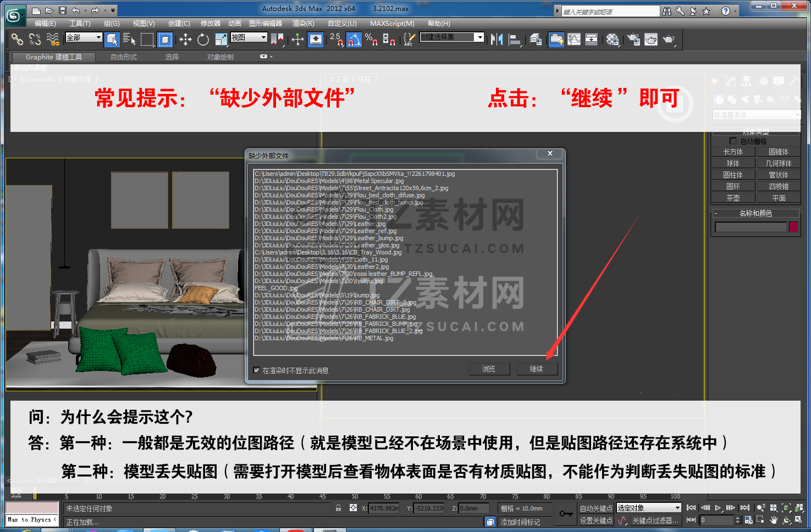This screenshot has width=811, height=532.
Task: Expand the quick access toolbar customize arrow
Action: click(x=113, y=10)
